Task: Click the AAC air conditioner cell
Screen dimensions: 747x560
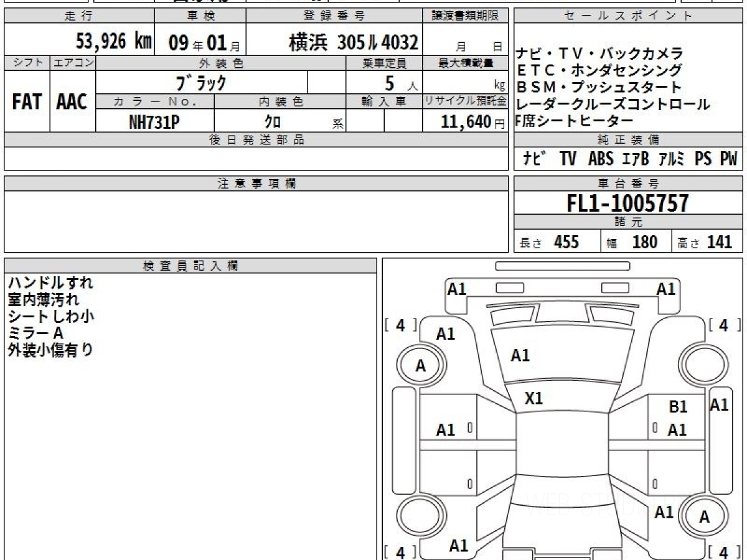Action: pyautogui.click(x=72, y=101)
